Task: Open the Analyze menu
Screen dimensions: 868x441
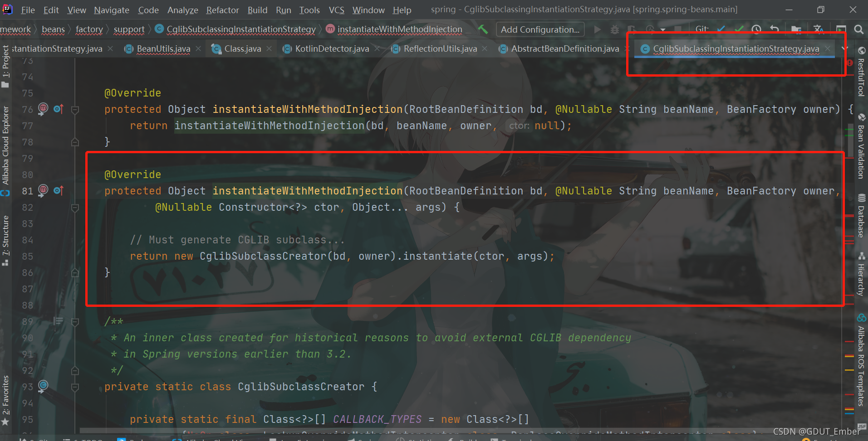Action: click(182, 10)
